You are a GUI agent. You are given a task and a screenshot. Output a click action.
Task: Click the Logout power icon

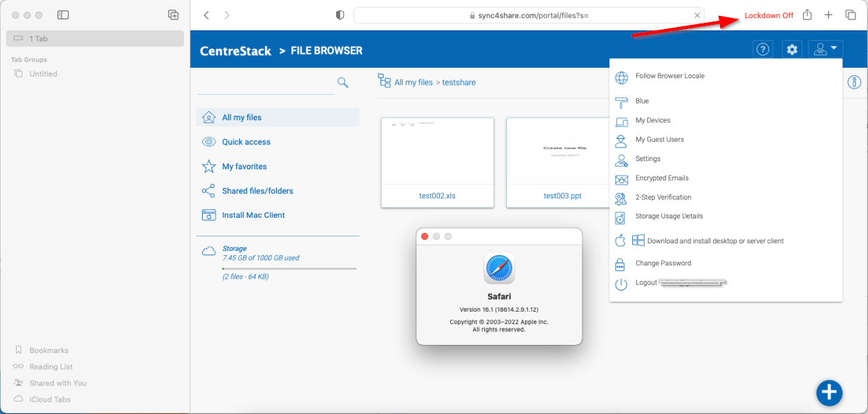(621, 283)
